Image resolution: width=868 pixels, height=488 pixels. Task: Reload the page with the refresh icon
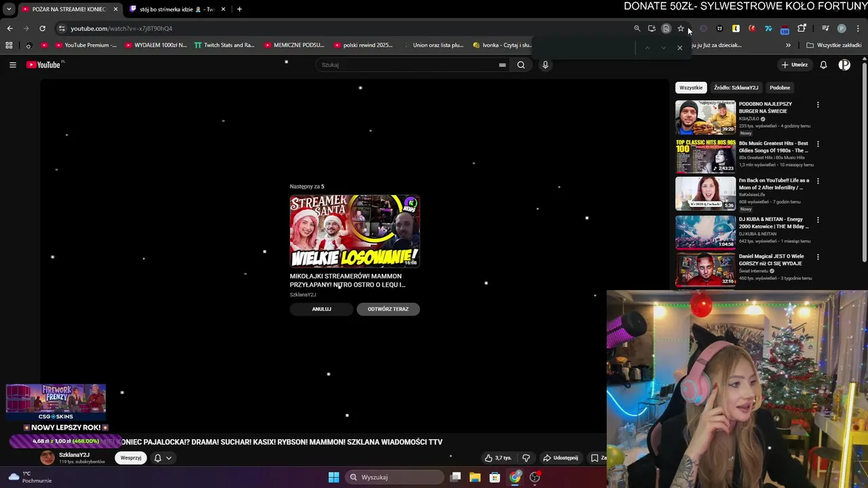pos(42,28)
